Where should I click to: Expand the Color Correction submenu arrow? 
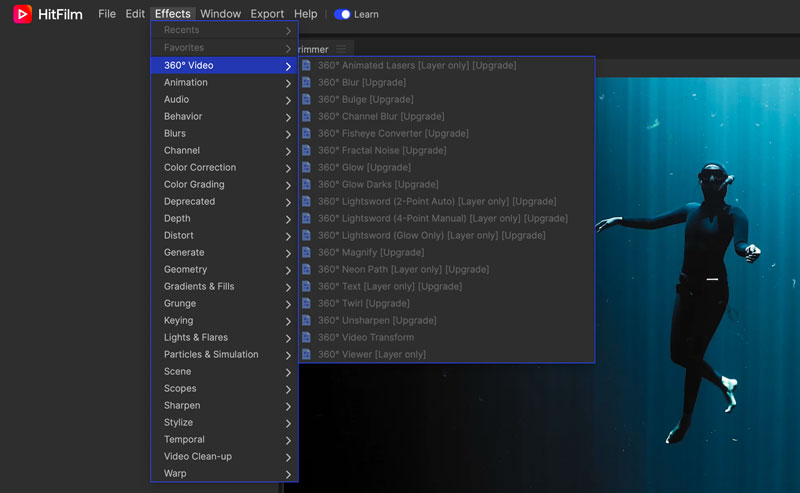pos(288,168)
